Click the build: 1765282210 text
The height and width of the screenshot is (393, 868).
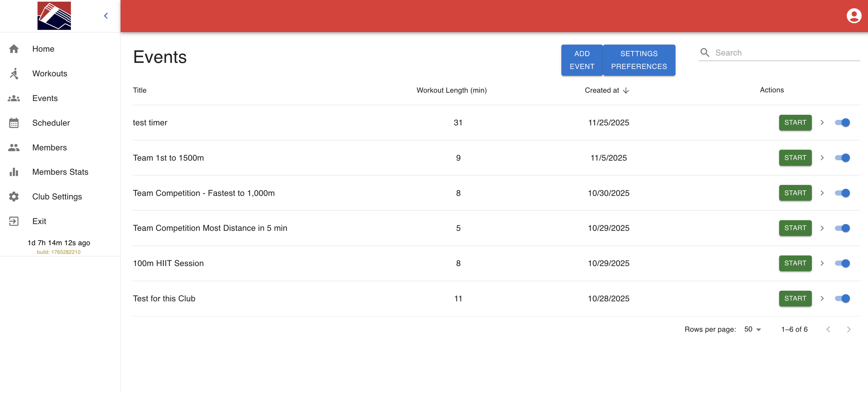(59, 252)
